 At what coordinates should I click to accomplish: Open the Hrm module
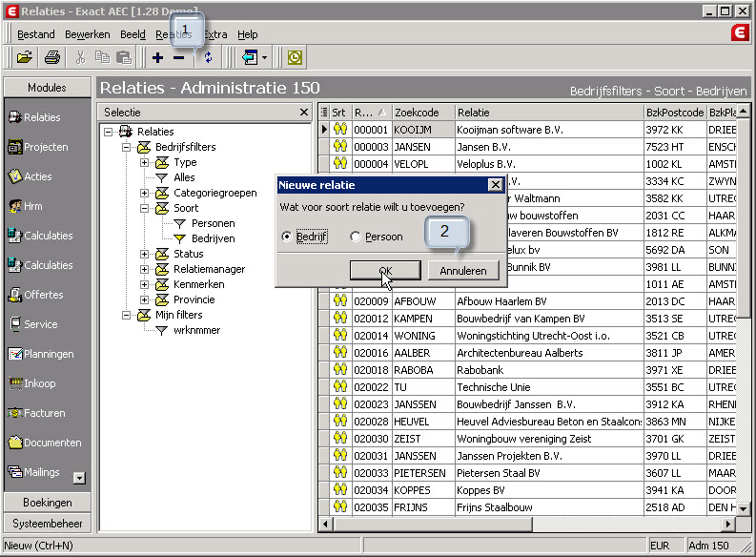point(25,206)
